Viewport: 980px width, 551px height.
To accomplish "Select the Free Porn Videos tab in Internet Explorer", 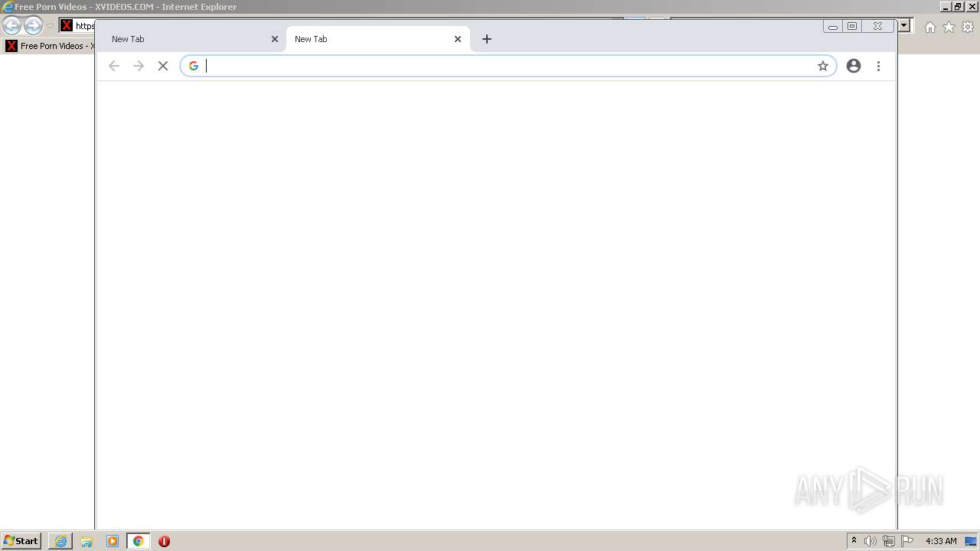I will [49, 46].
